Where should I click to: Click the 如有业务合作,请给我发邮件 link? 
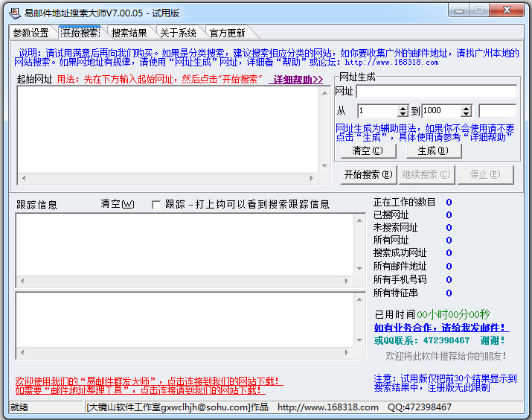(441, 328)
